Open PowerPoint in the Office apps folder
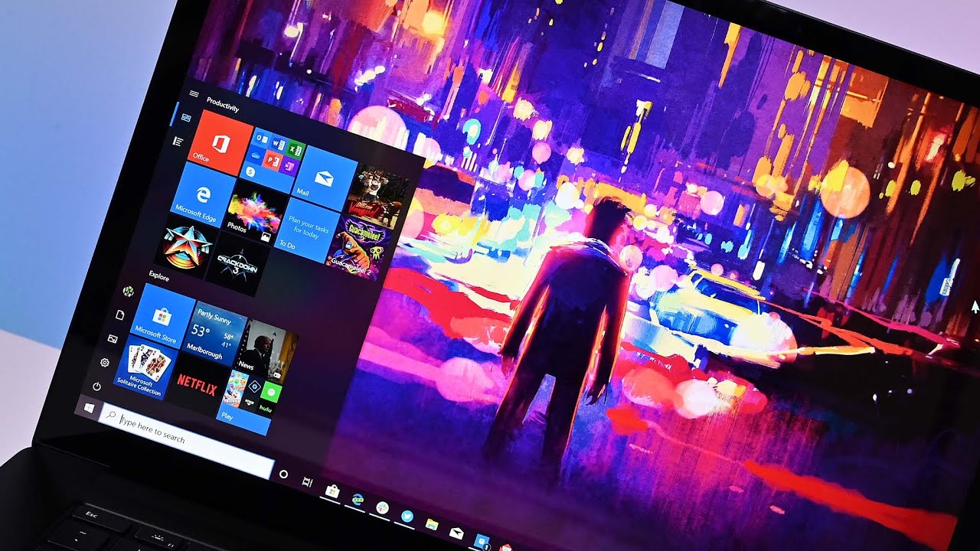The width and height of the screenshot is (980, 551). click(x=270, y=161)
